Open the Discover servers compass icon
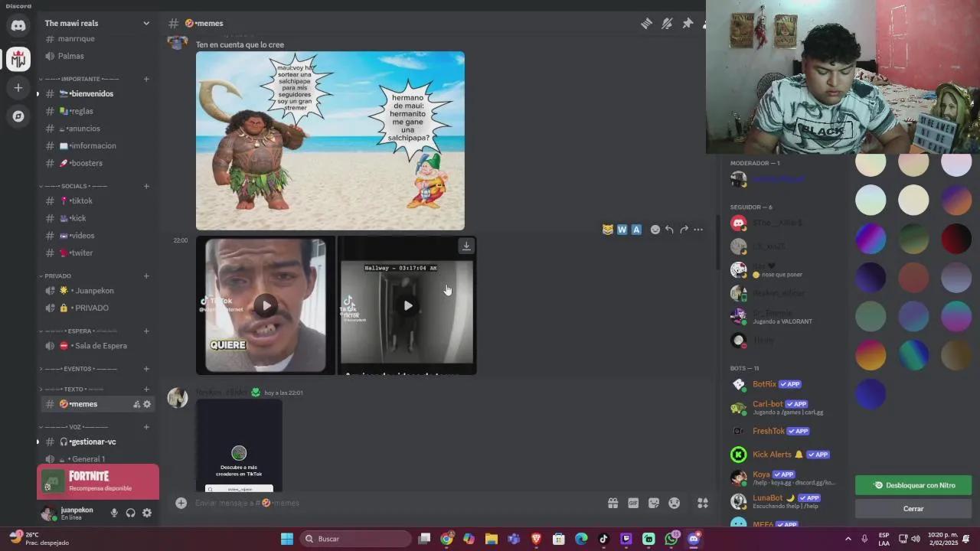Viewport: 980px width, 551px height. (x=18, y=116)
